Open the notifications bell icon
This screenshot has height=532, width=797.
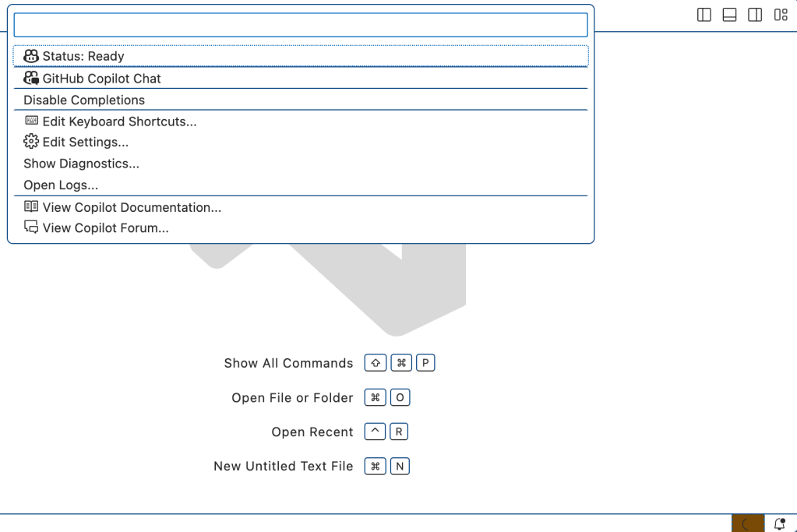click(778, 523)
